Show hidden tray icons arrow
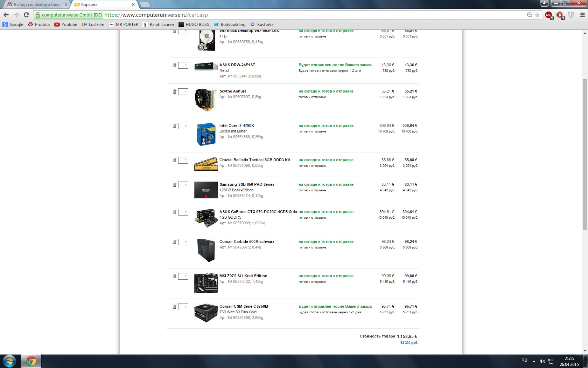588x368 pixels. pyautogui.click(x=534, y=361)
